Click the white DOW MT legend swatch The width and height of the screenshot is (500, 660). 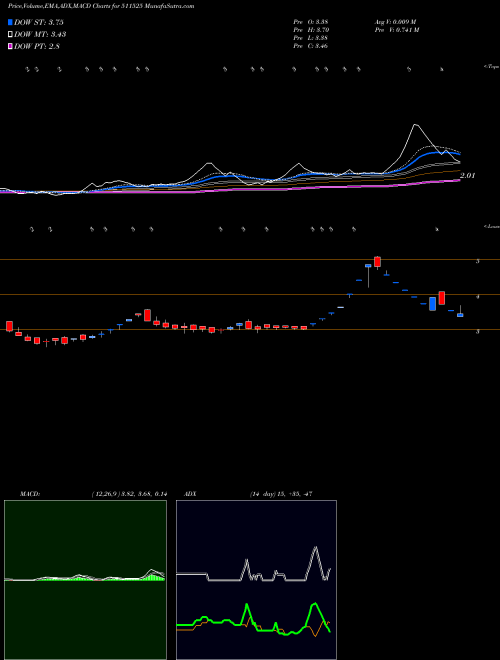pyautogui.click(x=10, y=35)
